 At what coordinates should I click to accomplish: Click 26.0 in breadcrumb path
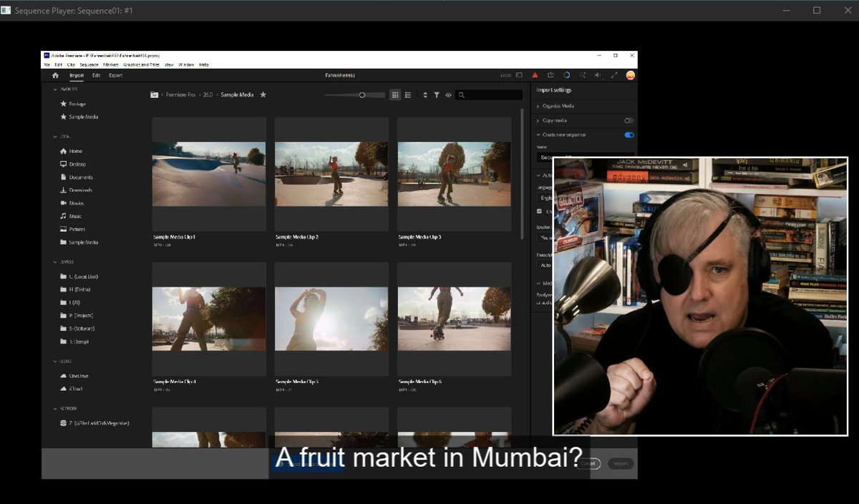pyautogui.click(x=208, y=94)
